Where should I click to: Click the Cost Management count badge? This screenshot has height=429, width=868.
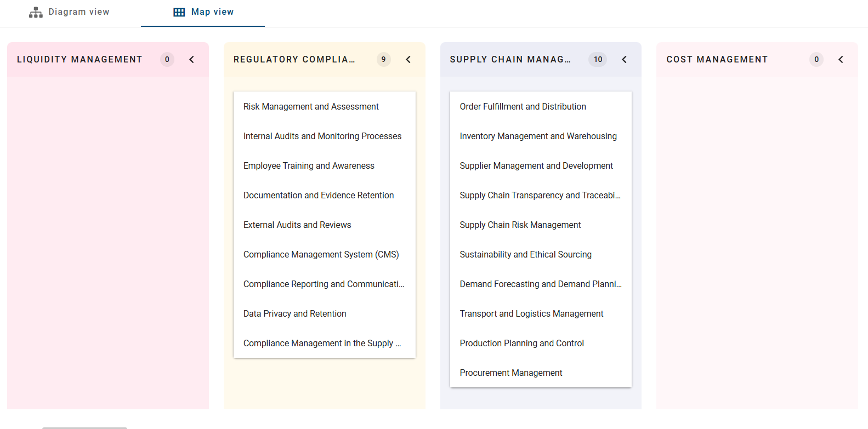pyautogui.click(x=816, y=60)
